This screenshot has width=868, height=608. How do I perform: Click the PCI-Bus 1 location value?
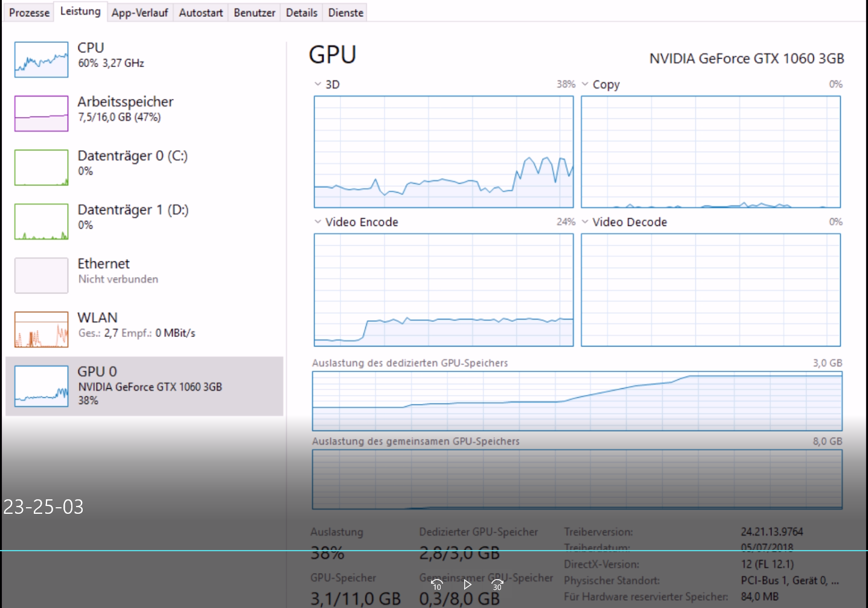(790, 580)
